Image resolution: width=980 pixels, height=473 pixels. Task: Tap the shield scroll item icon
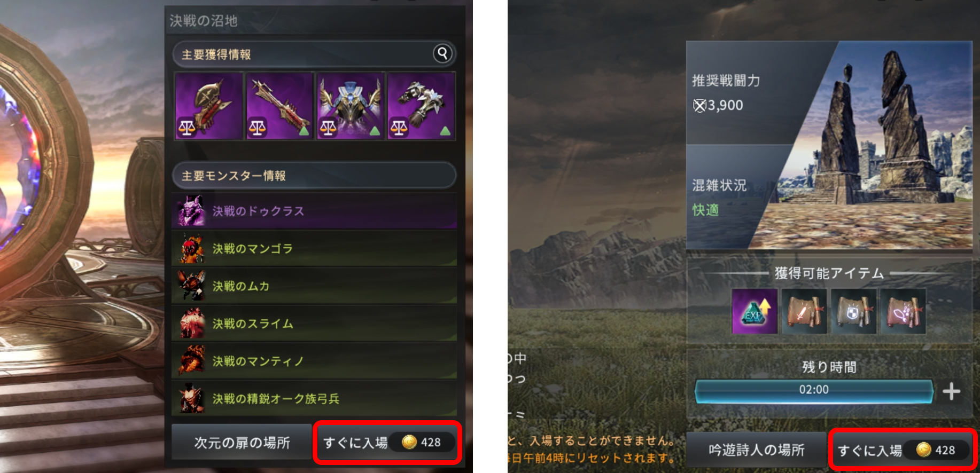853,312
